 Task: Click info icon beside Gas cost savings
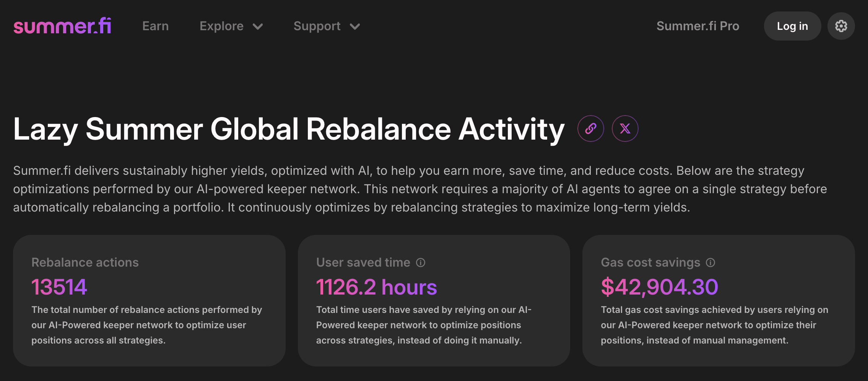coord(710,262)
